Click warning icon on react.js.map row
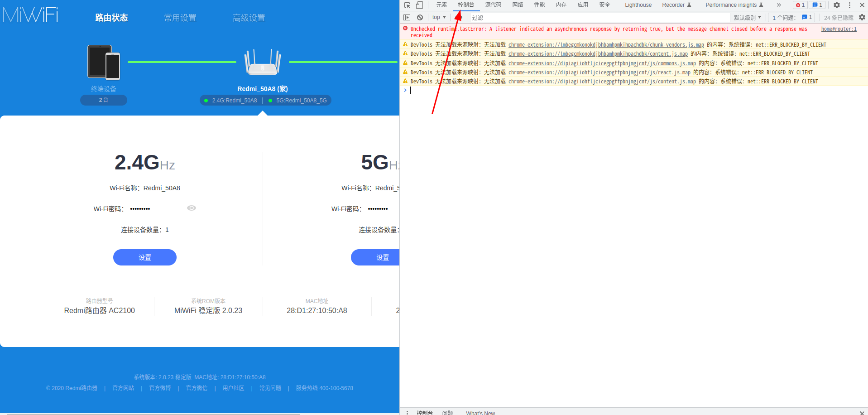The width and height of the screenshot is (868, 415). pos(405,72)
